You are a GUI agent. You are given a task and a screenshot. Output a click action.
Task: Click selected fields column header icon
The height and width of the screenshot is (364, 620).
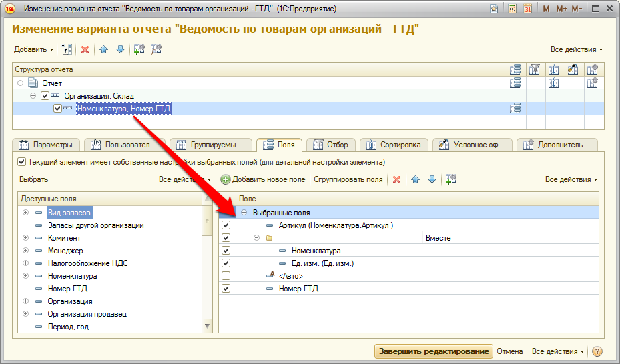coord(515,69)
